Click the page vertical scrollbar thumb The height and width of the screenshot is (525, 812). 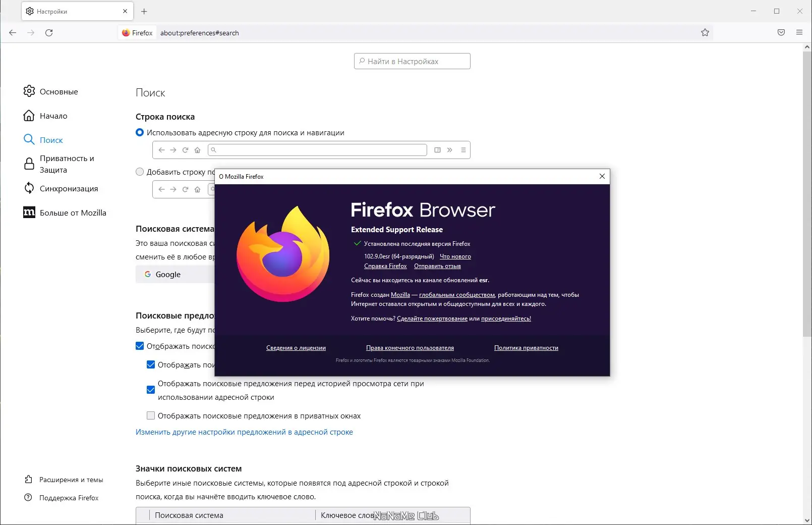[807, 194]
